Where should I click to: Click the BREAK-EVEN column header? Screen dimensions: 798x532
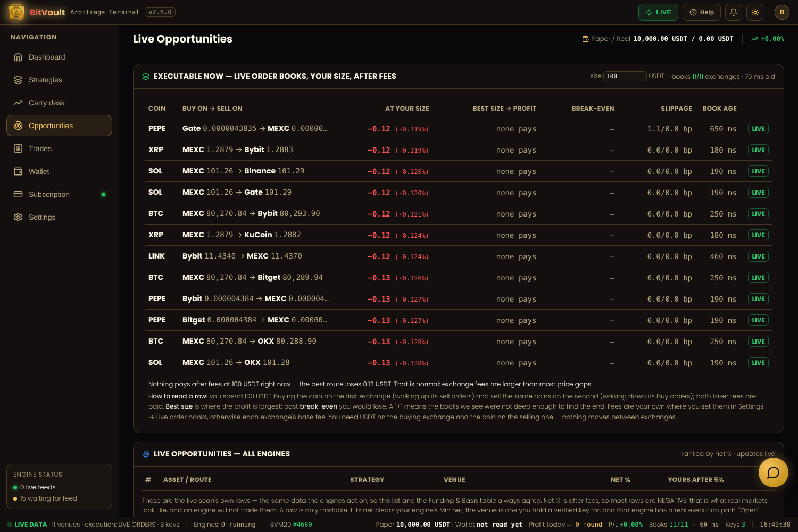tap(593, 109)
